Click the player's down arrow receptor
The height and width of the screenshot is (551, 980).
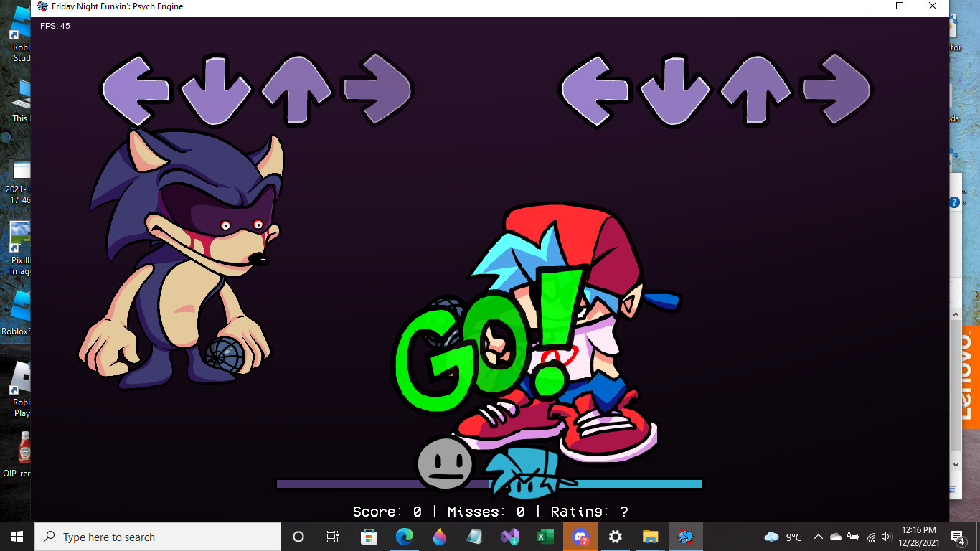[x=675, y=90]
